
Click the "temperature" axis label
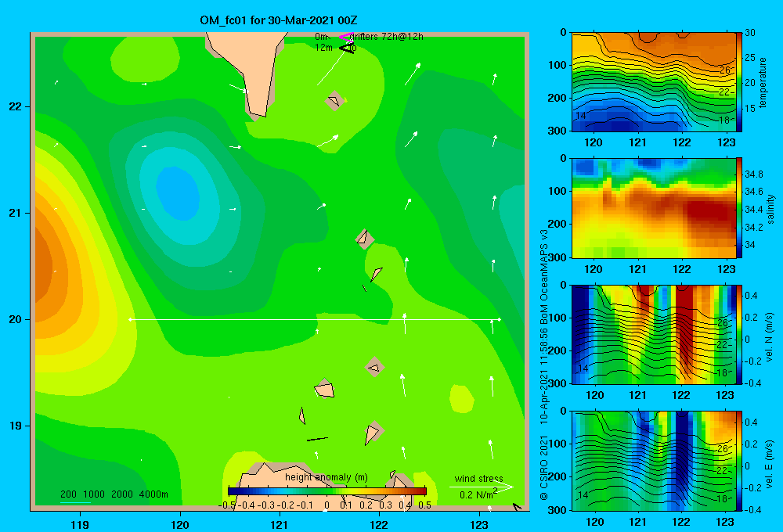(763, 82)
